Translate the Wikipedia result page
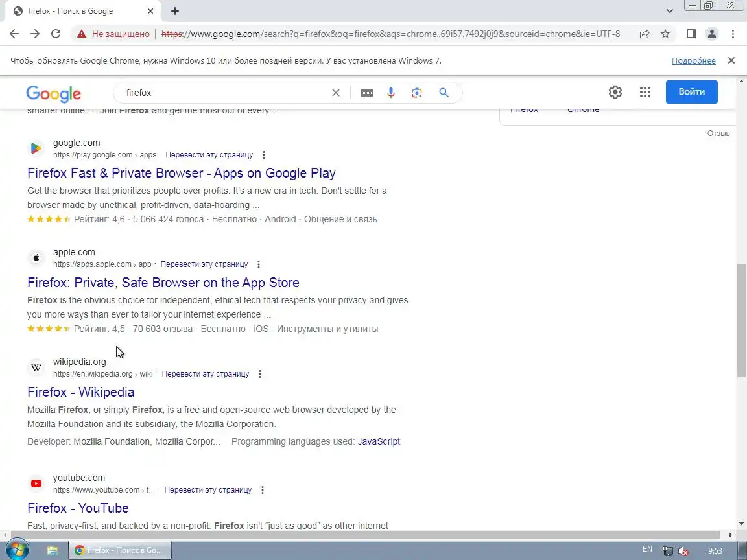The height and width of the screenshot is (560, 747). (206, 374)
